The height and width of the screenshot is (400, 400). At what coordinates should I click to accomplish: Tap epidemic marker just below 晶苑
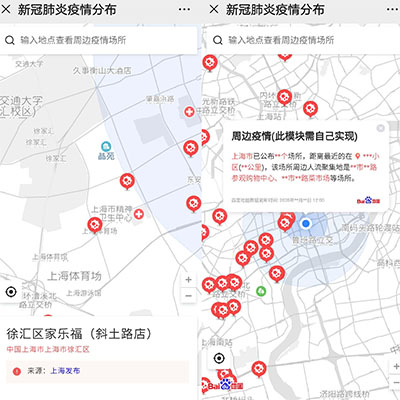127,181
